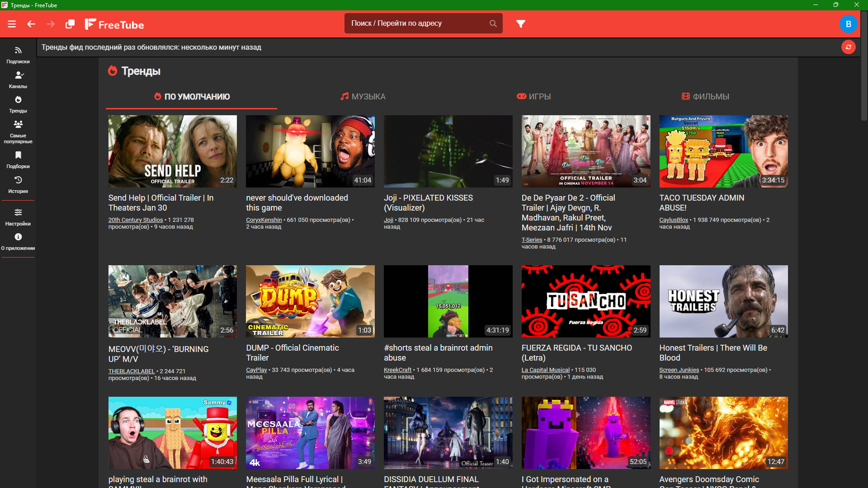
Task: Open the search filter funnel icon
Action: point(521,23)
